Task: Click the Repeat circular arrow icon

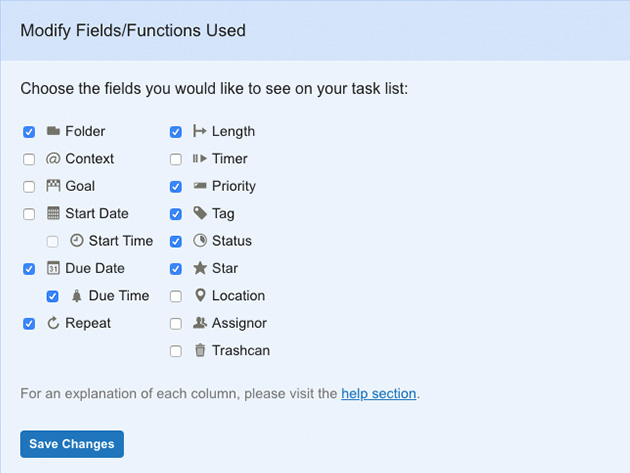Action: [x=53, y=323]
